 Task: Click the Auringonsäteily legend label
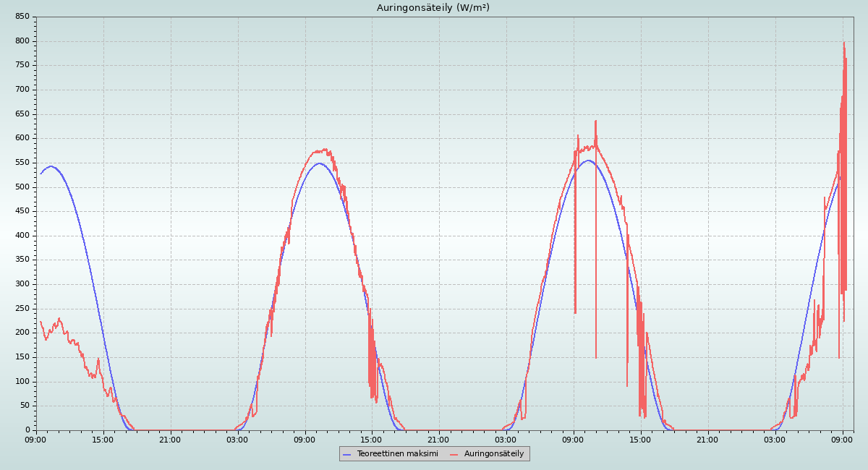pos(493,453)
